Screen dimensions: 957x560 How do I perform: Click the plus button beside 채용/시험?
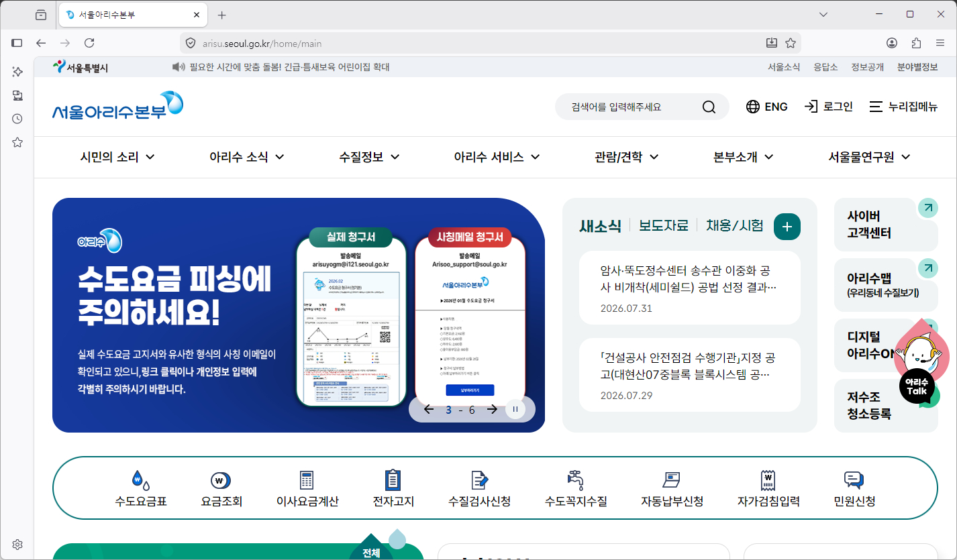[787, 227]
